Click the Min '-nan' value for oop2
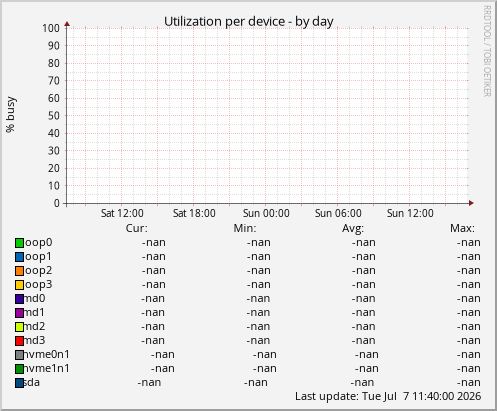The image size is (497, 411). coord(259,271)
